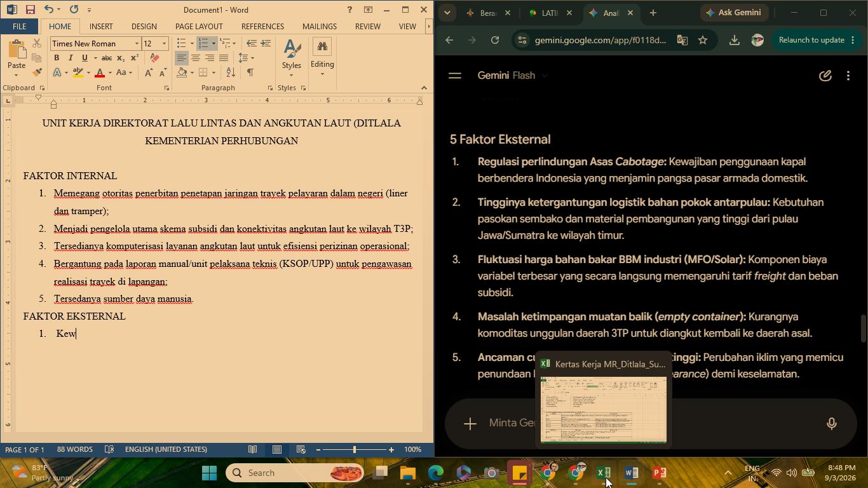Click the Clear Formatting icon
Screen dimensions: 868x488
pyautogui.click(x=154, y=58)
